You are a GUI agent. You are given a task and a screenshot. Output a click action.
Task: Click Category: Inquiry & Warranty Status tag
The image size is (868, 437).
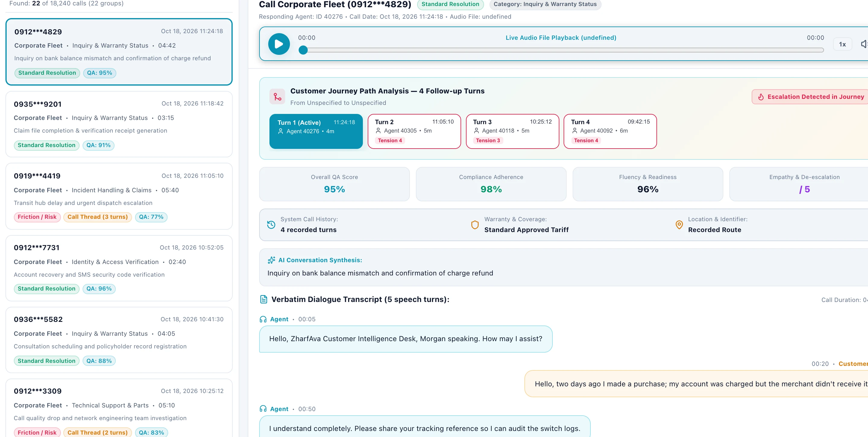point(545,5)
